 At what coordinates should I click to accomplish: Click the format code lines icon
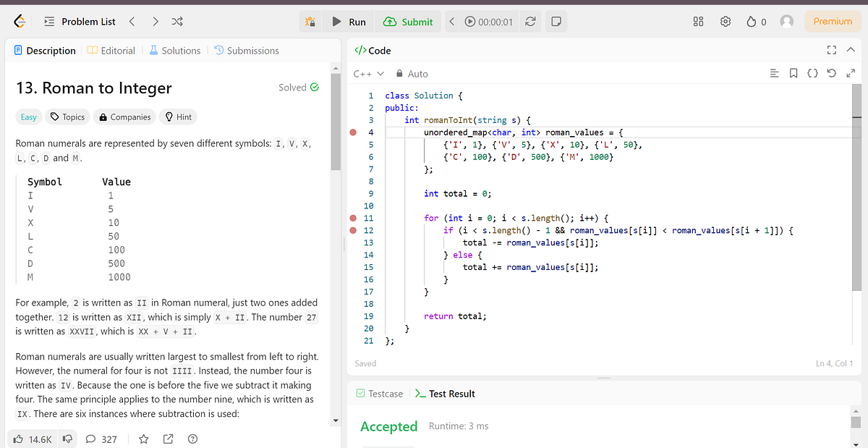click(775, 73)
